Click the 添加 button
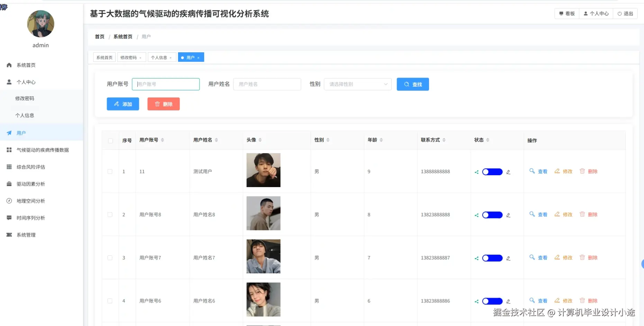644x326 pixels. tap(123, 104)
